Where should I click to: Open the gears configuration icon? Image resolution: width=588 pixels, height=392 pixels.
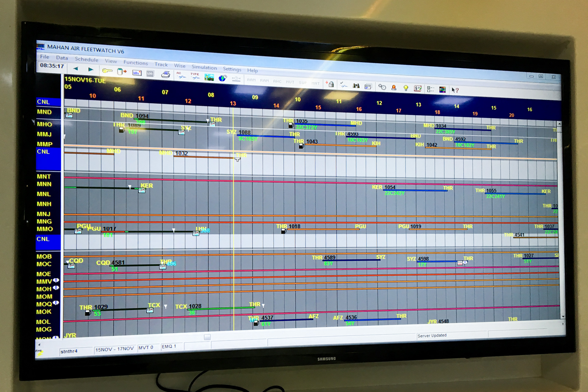click(x=382, y=87)
